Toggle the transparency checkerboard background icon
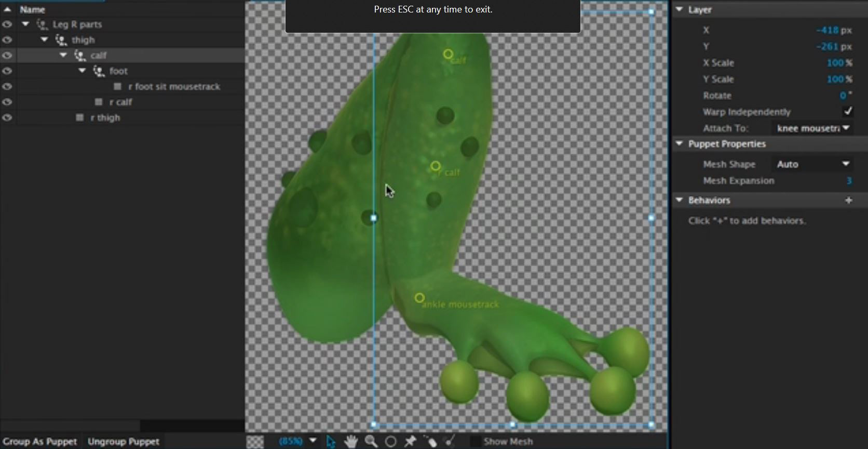 pyautogui.click(x=255, y=442)
